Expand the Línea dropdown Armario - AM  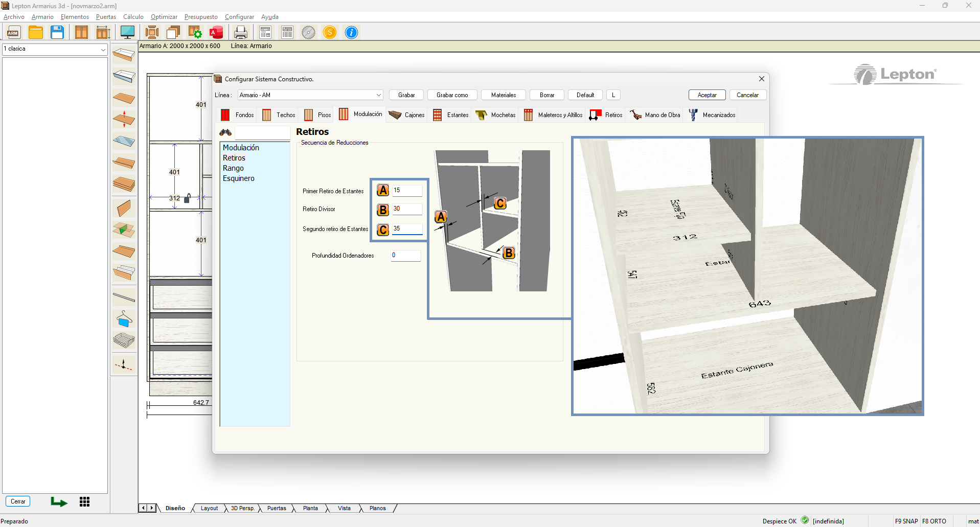tap(378, 95)
